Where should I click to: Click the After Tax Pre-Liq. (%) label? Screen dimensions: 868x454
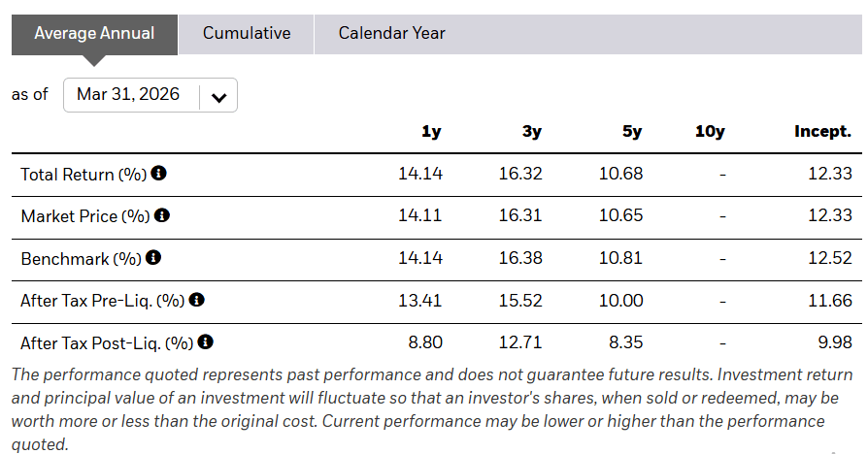[103, 301]
